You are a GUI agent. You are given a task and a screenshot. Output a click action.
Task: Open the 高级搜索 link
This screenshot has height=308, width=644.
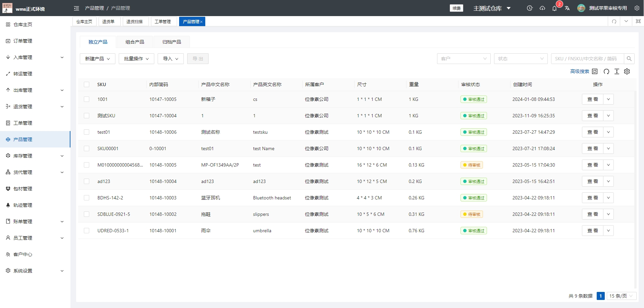[580, 71]
